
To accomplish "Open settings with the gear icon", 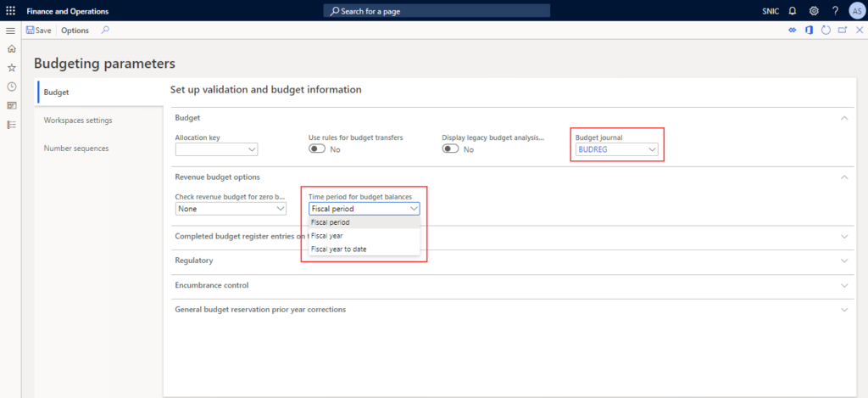I will coord(814,10).
